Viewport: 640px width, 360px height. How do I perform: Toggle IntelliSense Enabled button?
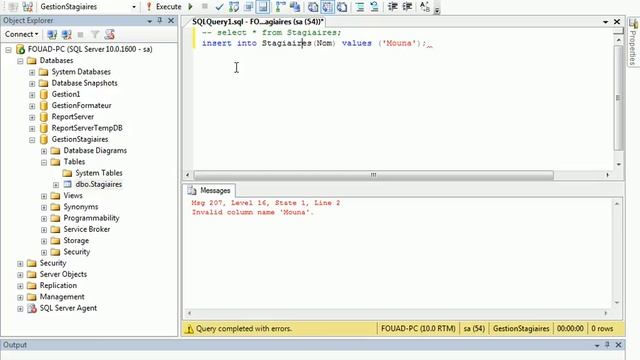click(263, 7)
